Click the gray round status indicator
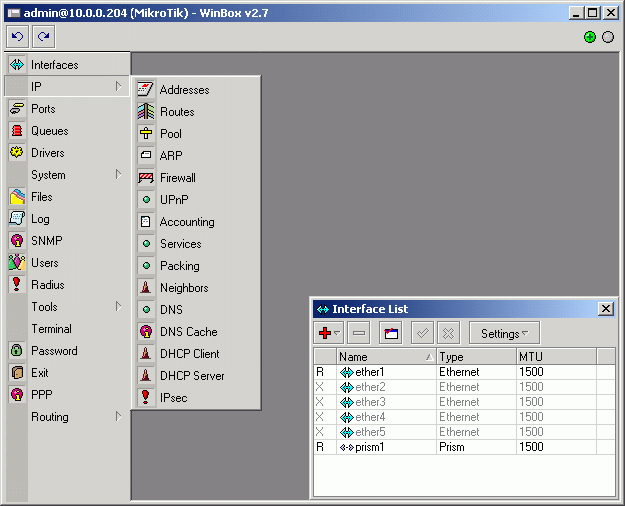This screenshot has height=506, width=625. [x=608, y=37]
